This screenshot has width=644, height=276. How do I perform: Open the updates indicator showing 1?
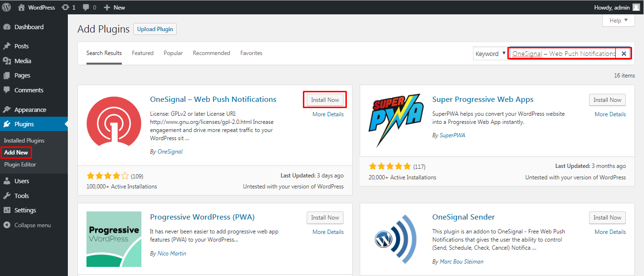pos(68,7)
